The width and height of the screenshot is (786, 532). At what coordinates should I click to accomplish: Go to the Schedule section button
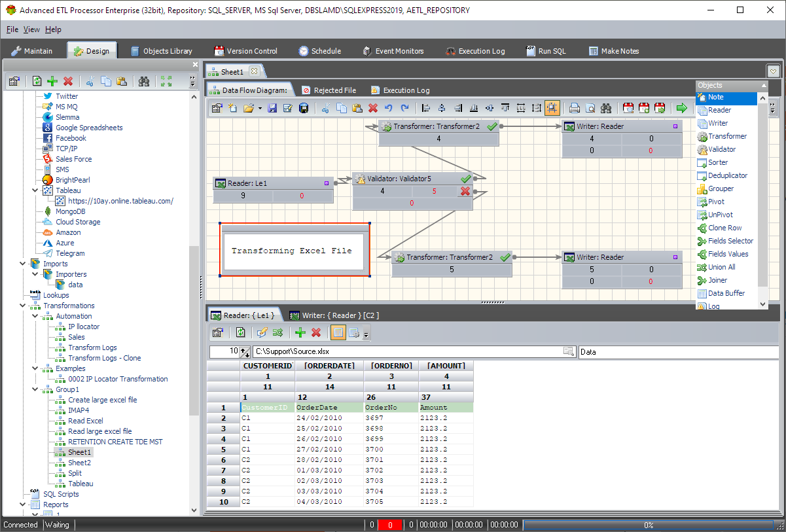320,50
